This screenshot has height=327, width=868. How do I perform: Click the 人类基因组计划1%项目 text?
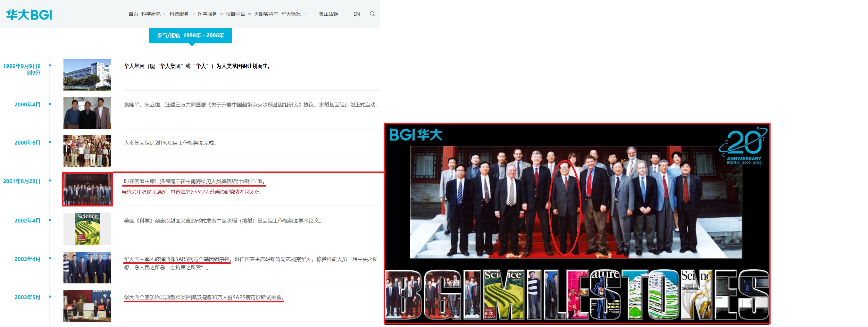(x=171, y=143)
